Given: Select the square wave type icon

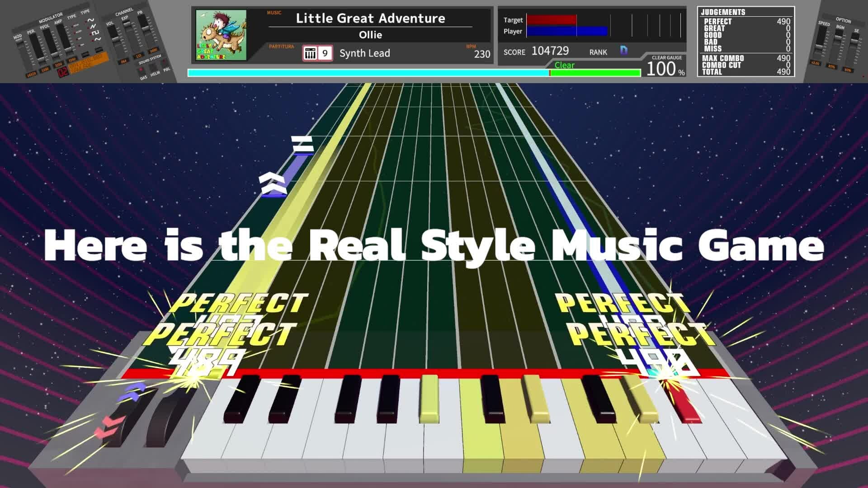Looking at the screenshot, I should pyautogui.click(x=95, y=33).
